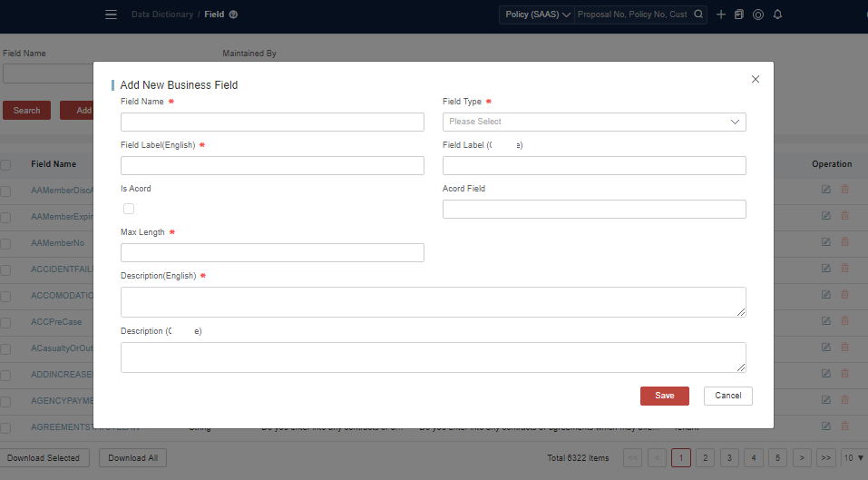The image size is (868, 480).
Task: Toggle the Is Acord checkbox
Action: (129, 209)
